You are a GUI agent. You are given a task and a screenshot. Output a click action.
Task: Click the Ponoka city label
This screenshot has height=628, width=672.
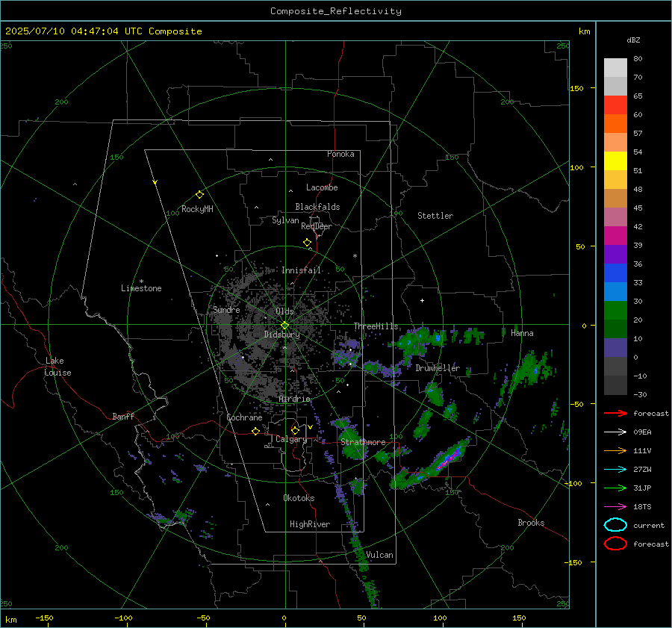(x=340, y=154)
